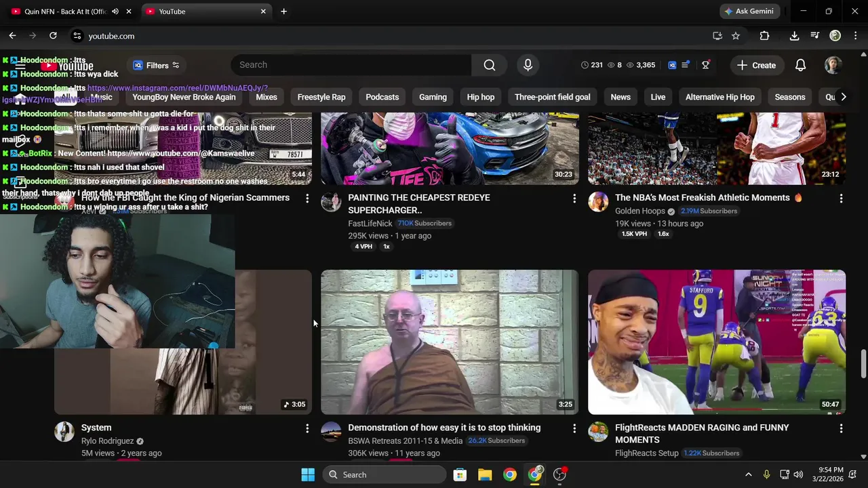Open the vidIQ Filters button
868x488 pixels.
coord(156,66)
